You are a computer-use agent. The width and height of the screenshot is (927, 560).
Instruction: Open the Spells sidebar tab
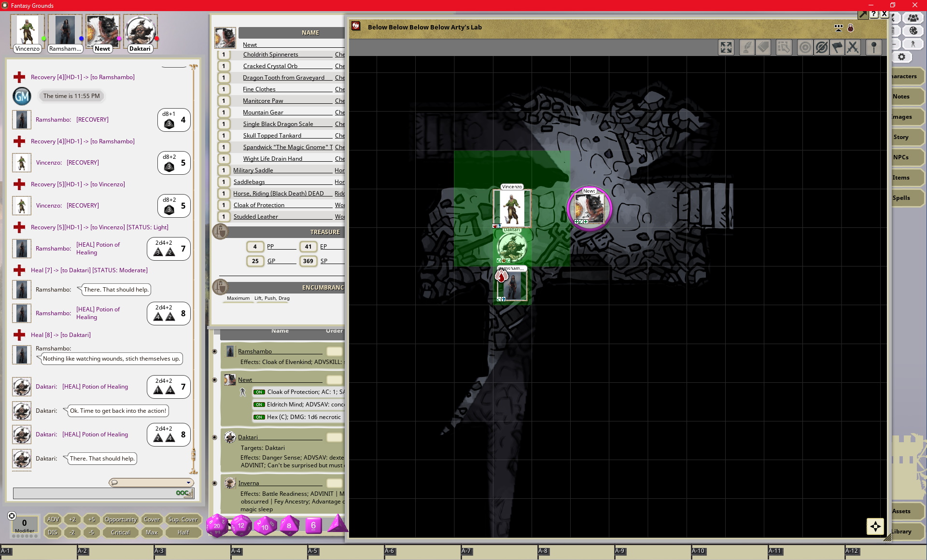click(x=907, y=198)
